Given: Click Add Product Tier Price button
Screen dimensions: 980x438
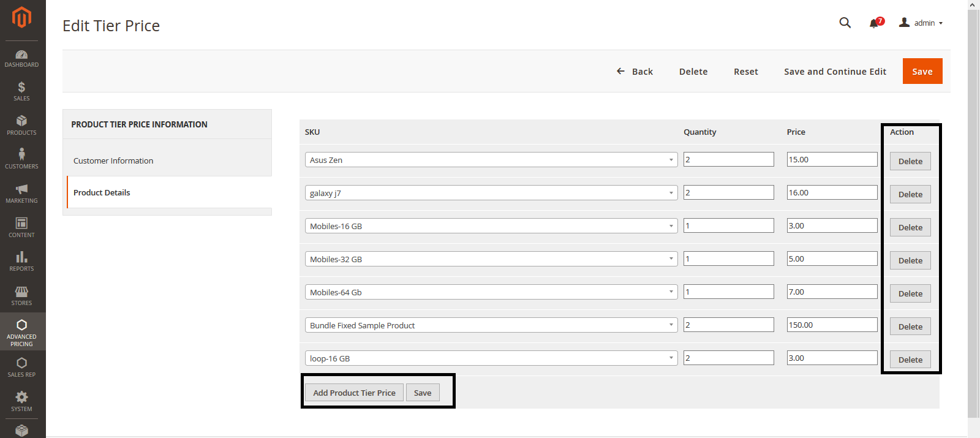Looking at the screenshot, I should click(x=355, y=393).
